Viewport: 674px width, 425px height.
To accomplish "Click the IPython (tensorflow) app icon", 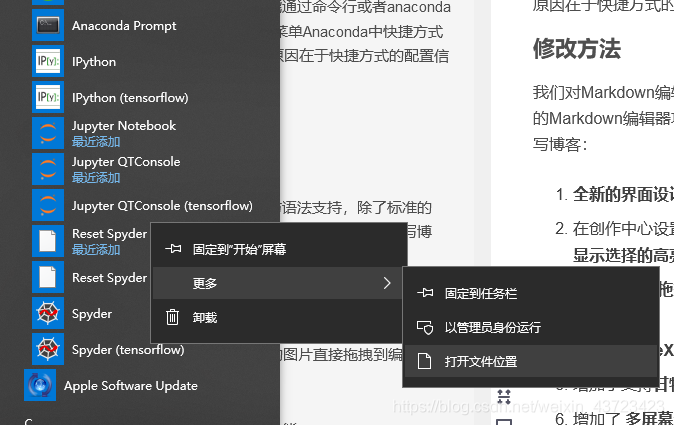I will (48, 97).
